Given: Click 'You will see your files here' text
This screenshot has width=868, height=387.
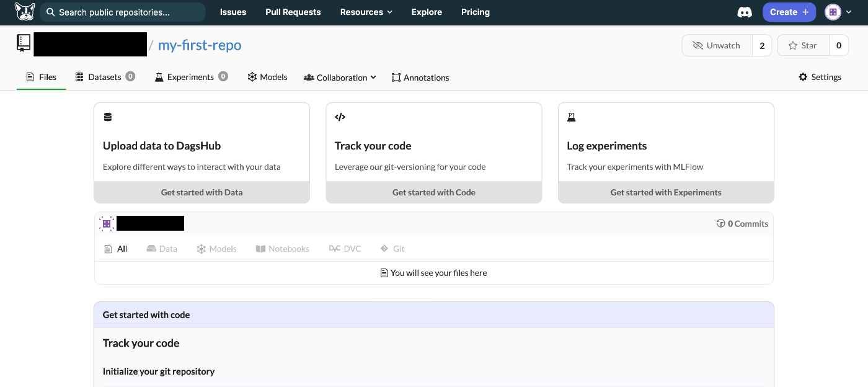Looking at the screenshot, I should 438,273.
